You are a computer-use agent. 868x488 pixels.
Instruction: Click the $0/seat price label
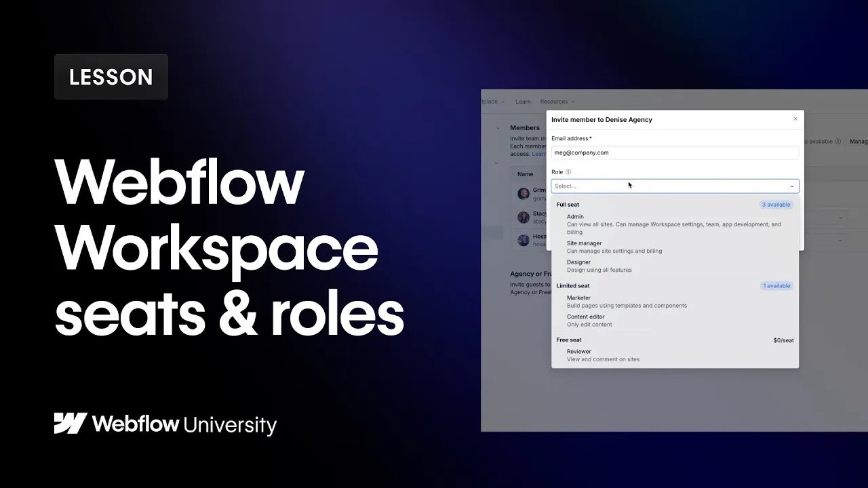pyautogui.click(x=783, y=340)
